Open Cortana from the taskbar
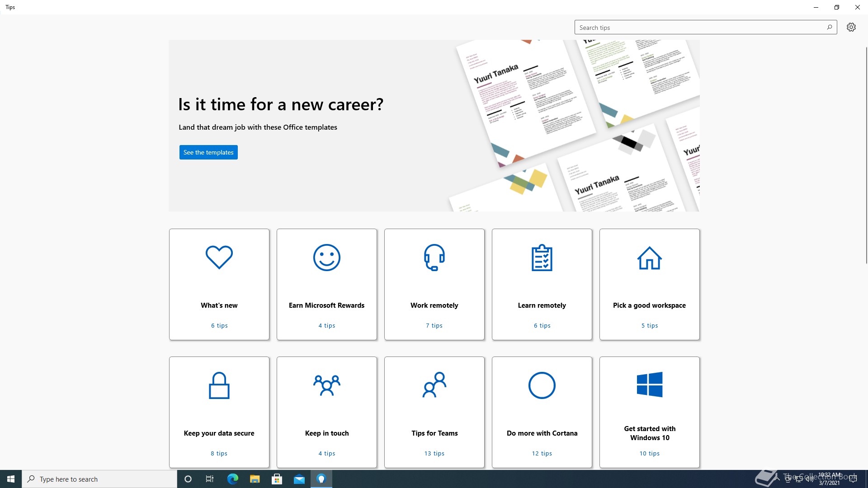Viewport: 868px width, 488px height. [188, 479]
